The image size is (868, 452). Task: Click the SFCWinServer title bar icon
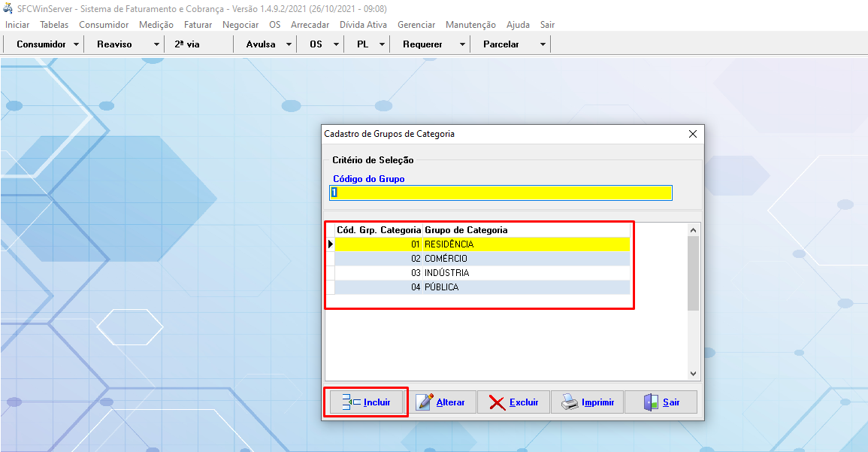8,8
